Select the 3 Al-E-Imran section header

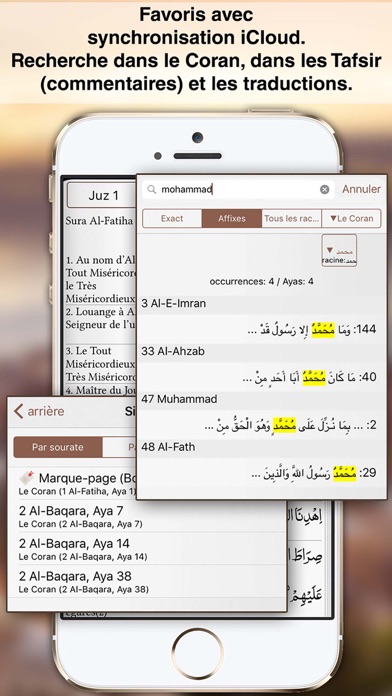click(262, 304)
